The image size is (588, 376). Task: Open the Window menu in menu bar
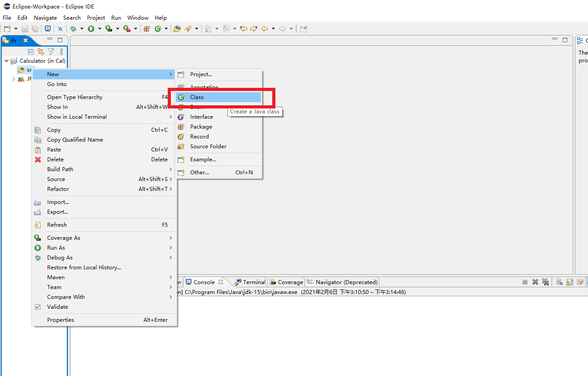[x=138, y=18]
